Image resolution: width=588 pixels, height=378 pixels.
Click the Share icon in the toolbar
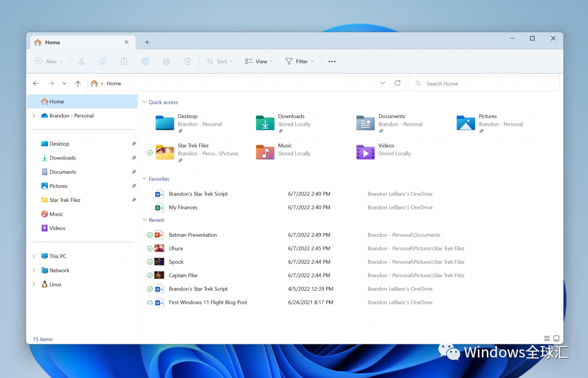pos(167,61)
